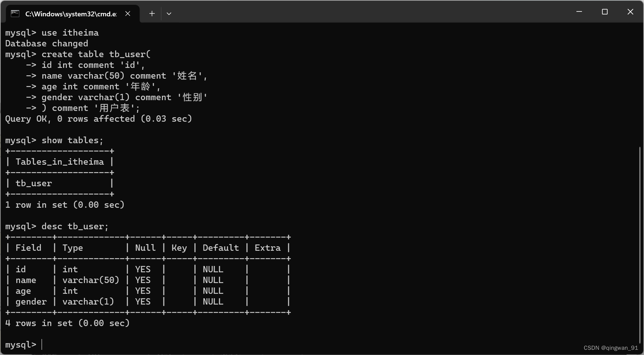Screen dimensions: 644x355
Task: Expand the terminal profiles dropdown menu
Action: coord(169,13)
